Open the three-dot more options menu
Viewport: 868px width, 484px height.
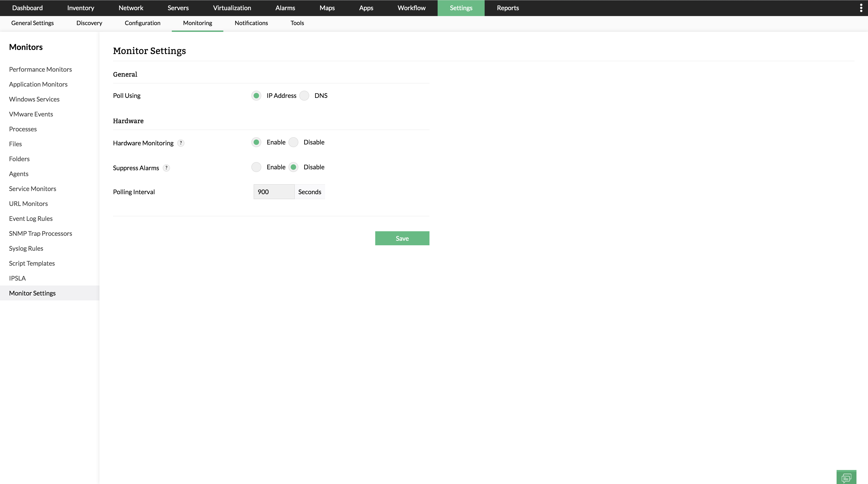(861, 8)
